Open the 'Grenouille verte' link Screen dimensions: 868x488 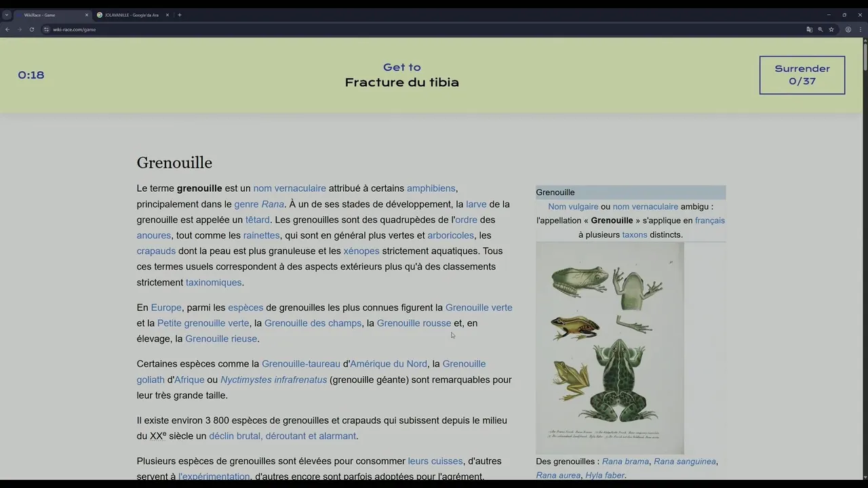pos(479,308)
